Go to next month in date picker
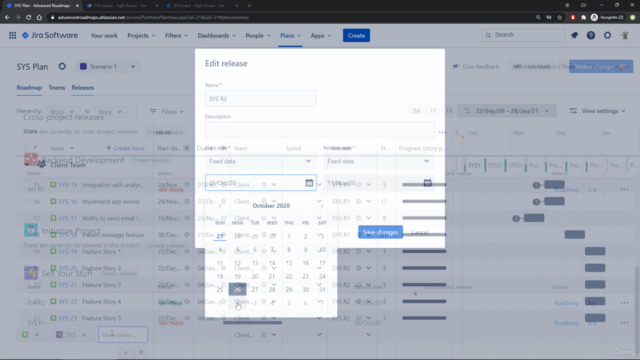Screen dimensions: 640x360 click(x=322, y=206)
